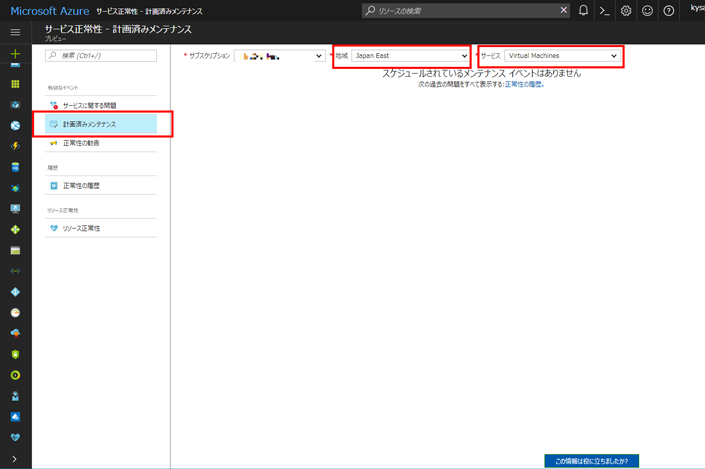Select 正常性の履歴 in the blade menu
This screenshot has width=705, height=469.
click(x=101, y=185)
